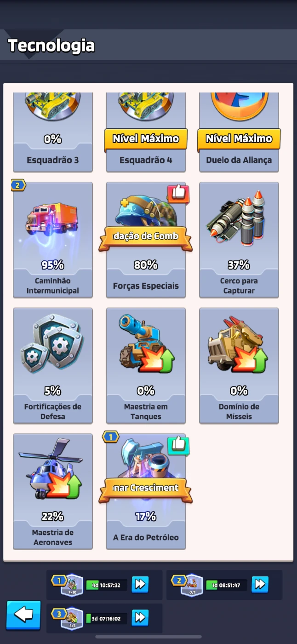Click the red thumbs-up recommendation badge
This screenshot has width=297, height=644.
(178, 194)
